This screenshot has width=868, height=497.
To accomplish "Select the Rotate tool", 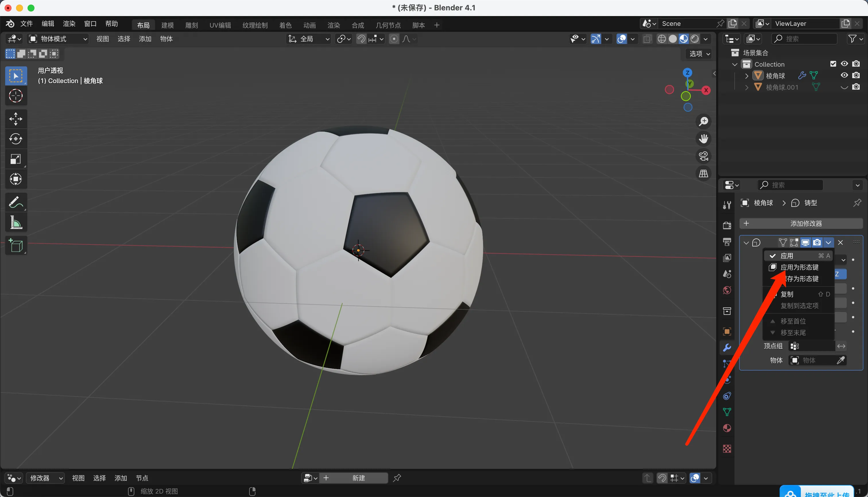I will tap(16, 139).
